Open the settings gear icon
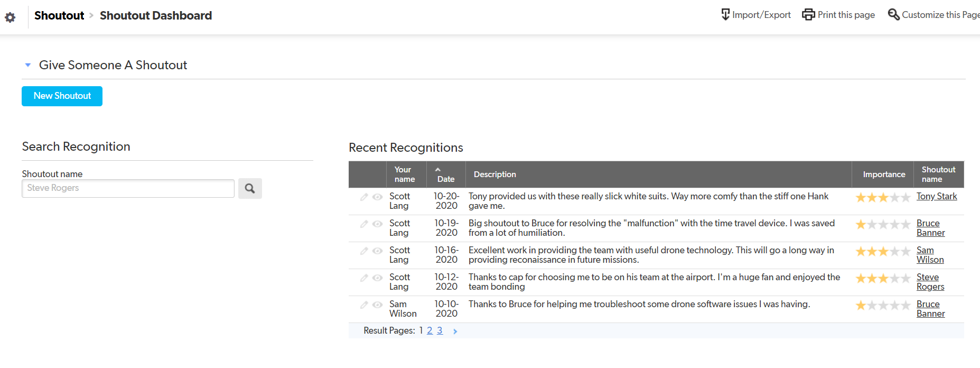The image size is (980, 368). click(10, 17)
